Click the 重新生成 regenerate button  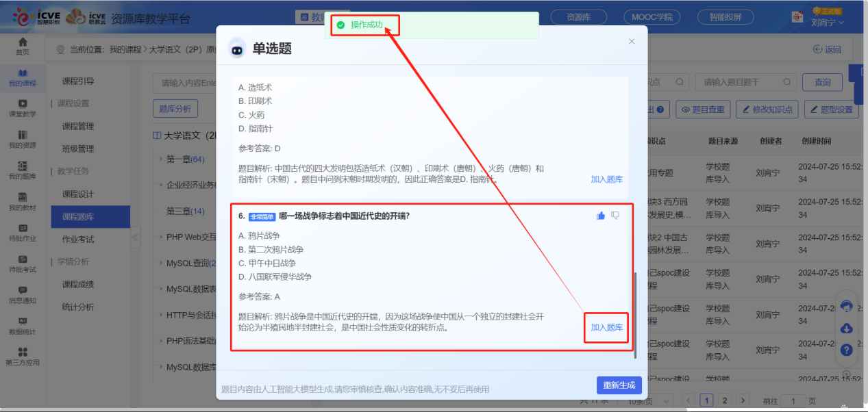618,385
